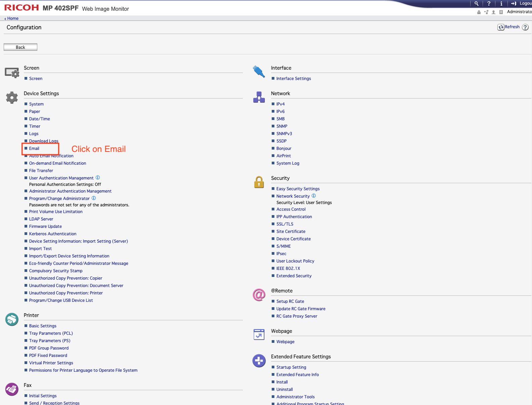The width and height of the screenshot is (532, 405).
Task: Click info icon next to Network Security
Action: pos(314,196)
